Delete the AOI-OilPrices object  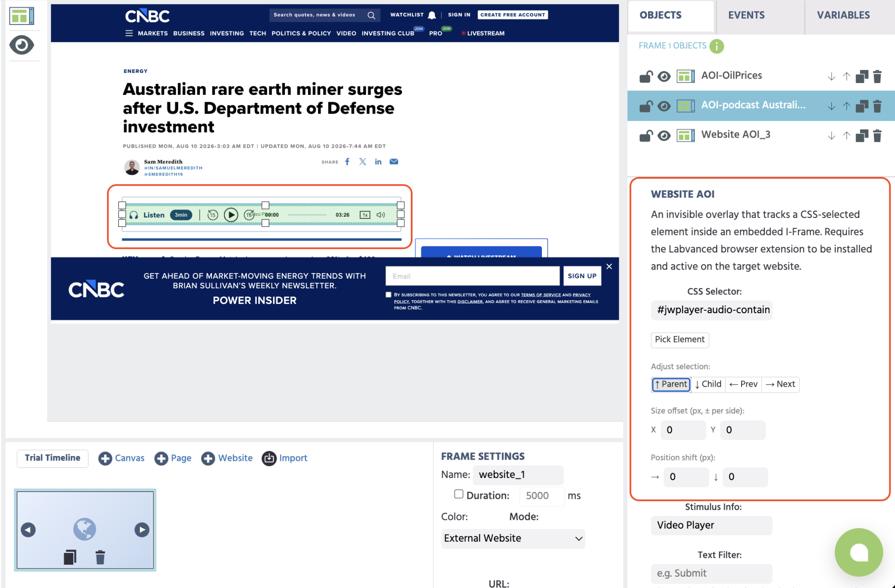tap(877, 76)
